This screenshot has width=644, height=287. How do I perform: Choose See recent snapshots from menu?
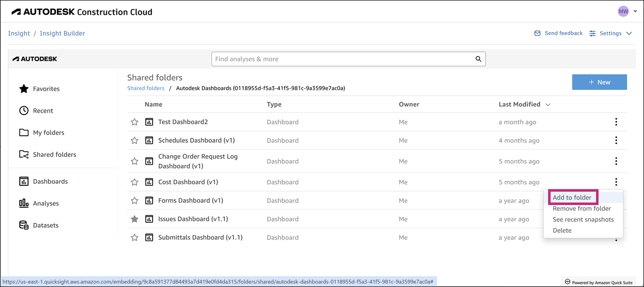click(583, 219)
